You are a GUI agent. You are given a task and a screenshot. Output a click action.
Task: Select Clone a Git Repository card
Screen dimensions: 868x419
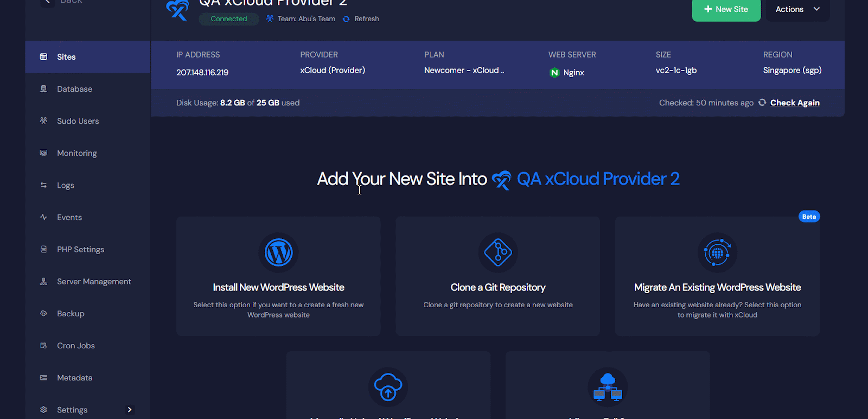497,276
